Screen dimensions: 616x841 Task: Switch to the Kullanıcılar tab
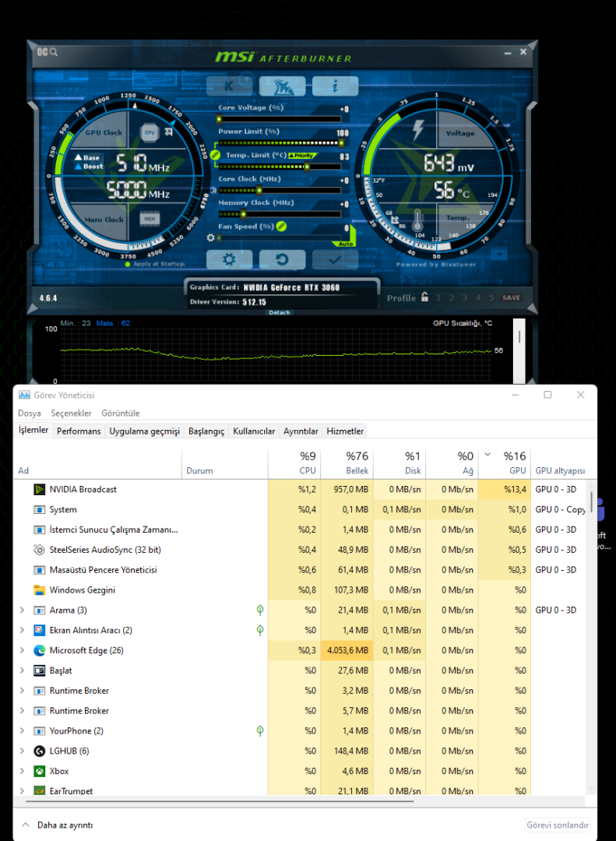coord(254,431)
